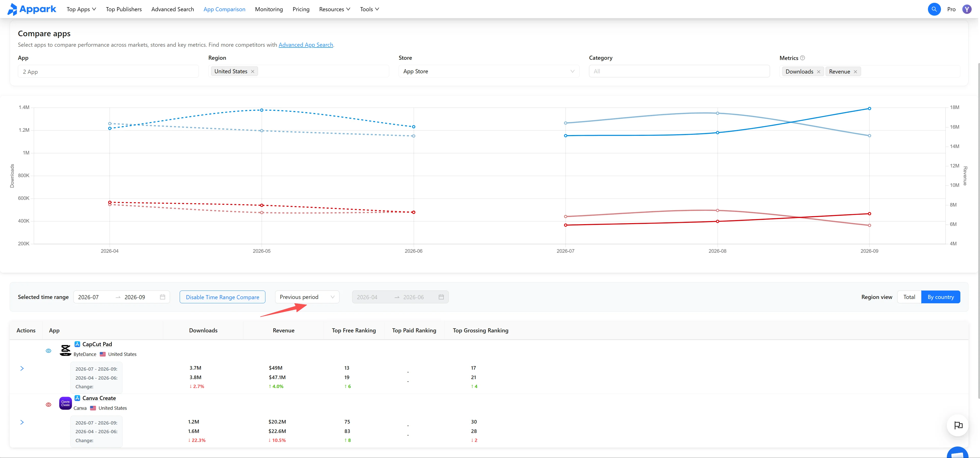Remove the Downloads metric tag
980x458 pixels.
(818, 71)
